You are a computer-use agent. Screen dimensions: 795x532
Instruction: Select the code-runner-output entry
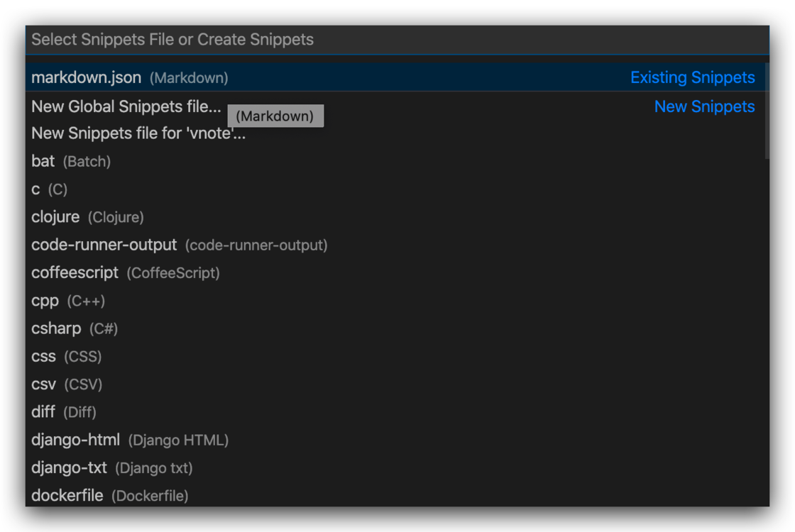point(179,245)
